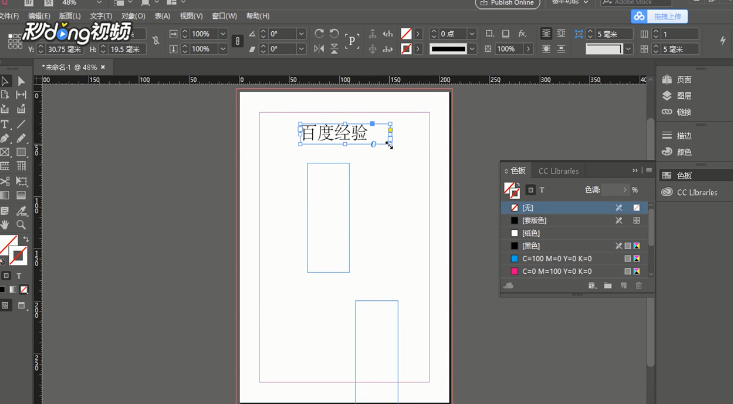
Task: Click the blue 拖拽上传 upload button
Action: (x=660, y=16)
